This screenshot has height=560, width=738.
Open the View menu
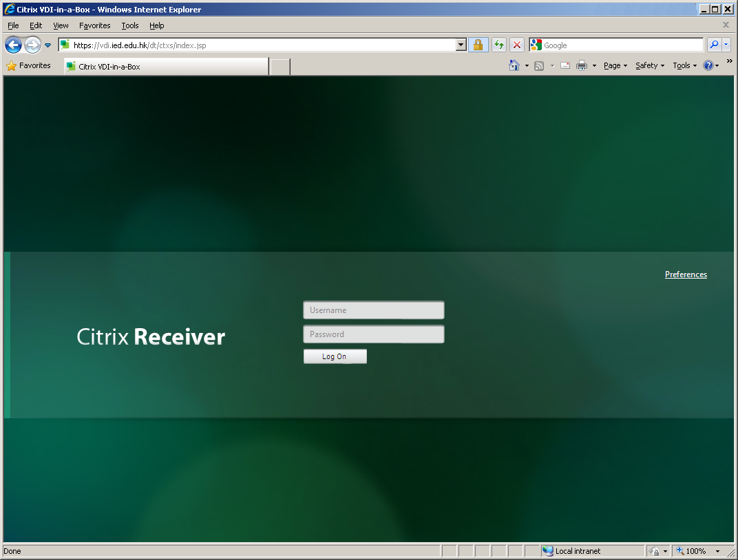pos(61,25)
